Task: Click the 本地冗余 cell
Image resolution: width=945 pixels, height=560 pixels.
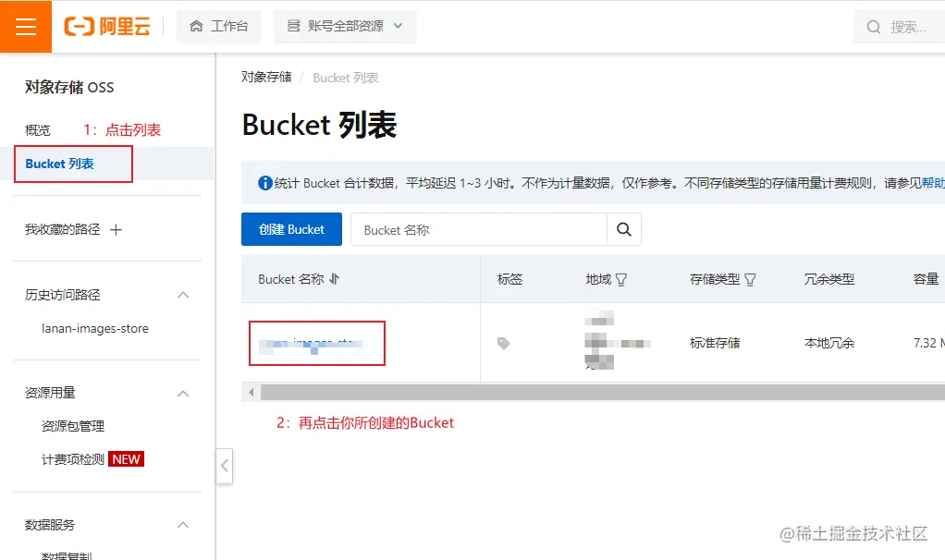Action: point(829,343)
